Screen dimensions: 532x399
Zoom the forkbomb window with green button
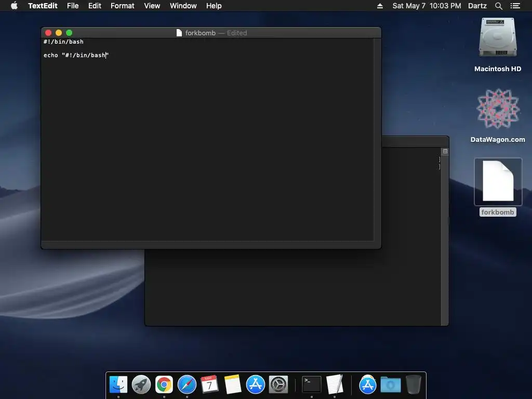click(69, 33)
